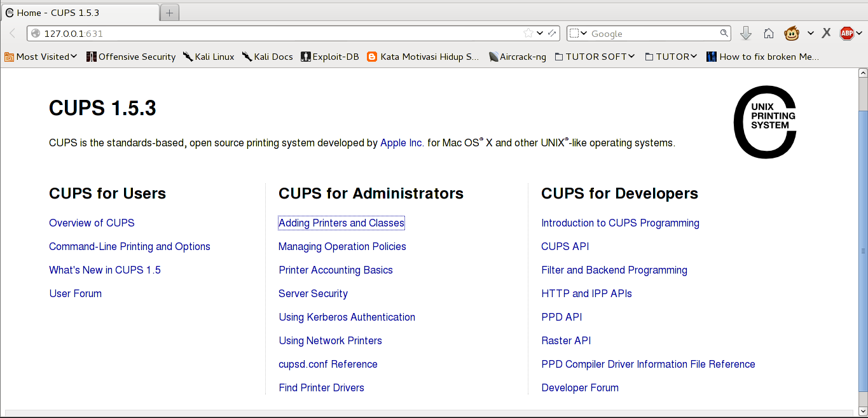Open Introduction to CUPS Programming link
The image size is (868, 418).
click(x=620, y=223)
